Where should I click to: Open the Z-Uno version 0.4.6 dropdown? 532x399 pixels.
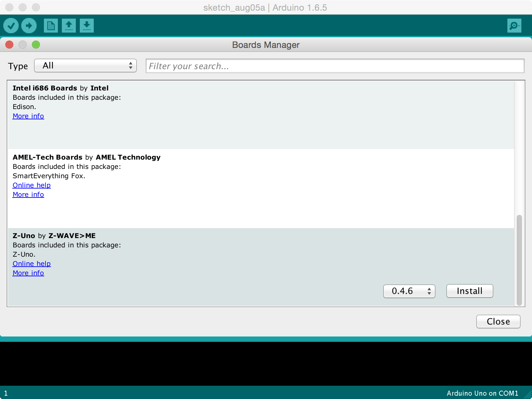tap(409, 291)
